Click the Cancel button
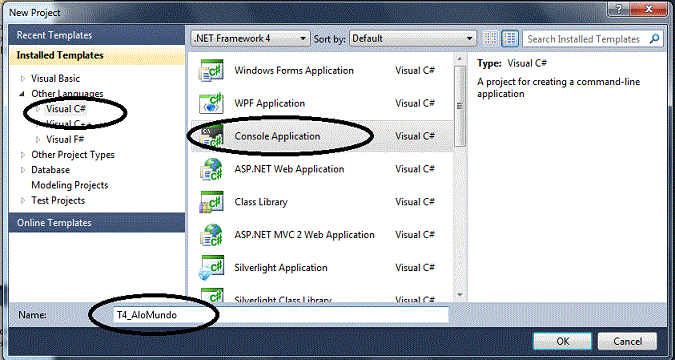The height and width of the screenshot is (360, 675). pyautogui.click(x=627, y=341)
